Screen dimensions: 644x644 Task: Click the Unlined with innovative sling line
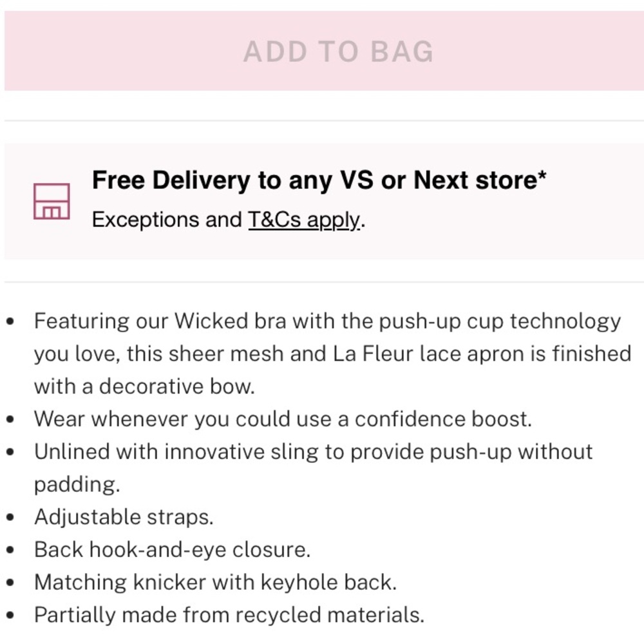point(314,452)
